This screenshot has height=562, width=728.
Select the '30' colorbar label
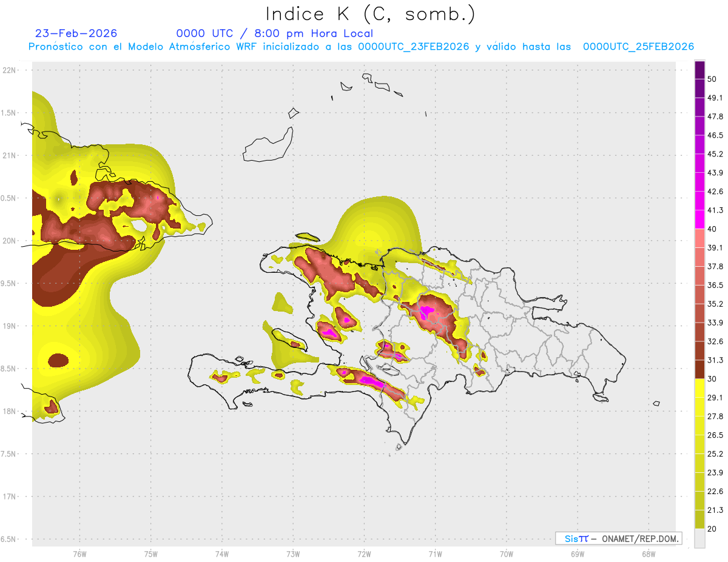(x=713, y=379)
